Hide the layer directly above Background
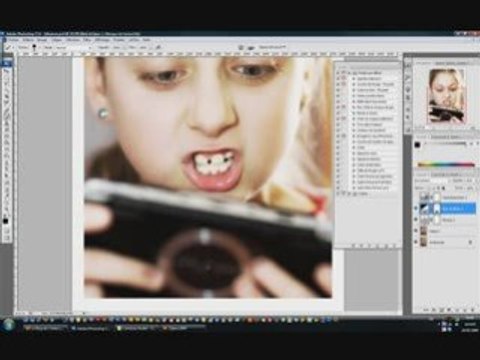Image resolution: width=480 pixels, height=360 pixels. click(x=416, y=231)
